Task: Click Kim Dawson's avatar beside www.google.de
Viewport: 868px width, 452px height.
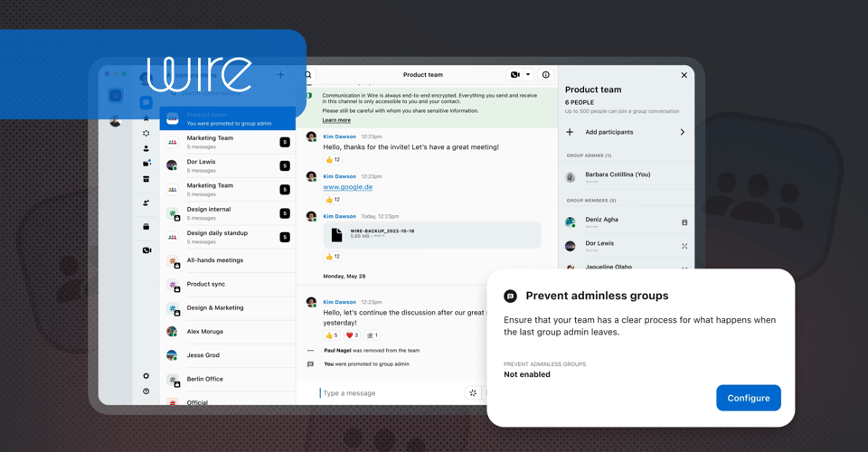Action: [x=311, y=176]
